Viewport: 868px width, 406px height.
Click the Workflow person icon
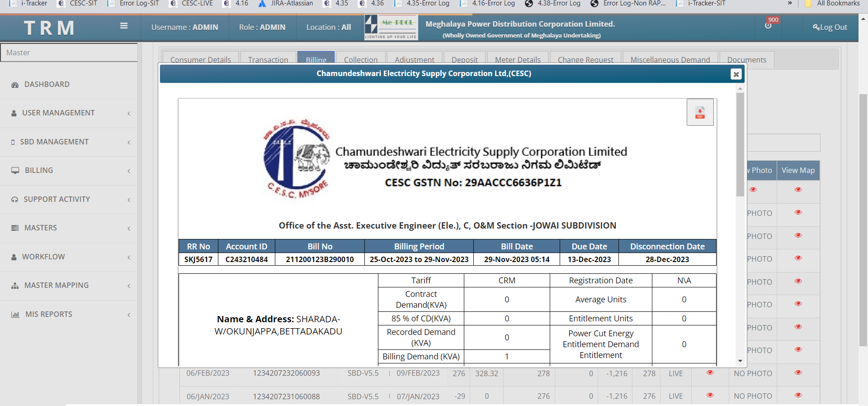pos(14,257)
